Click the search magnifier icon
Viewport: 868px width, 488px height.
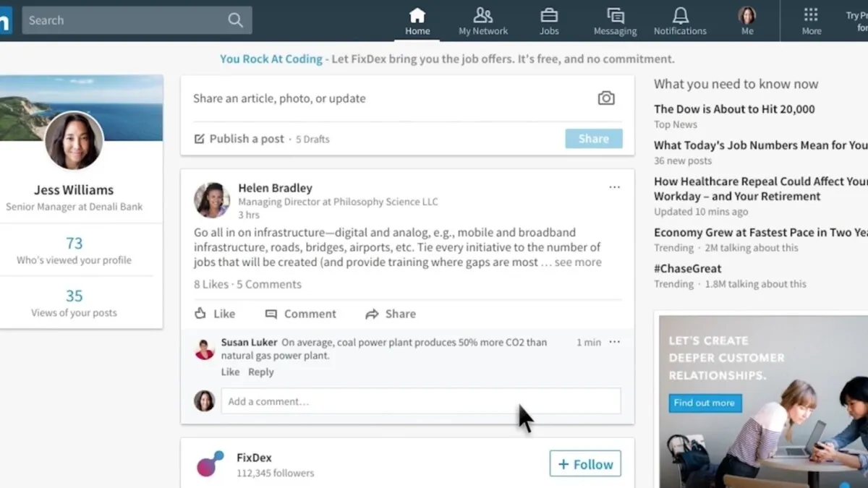tap(235, 20)
